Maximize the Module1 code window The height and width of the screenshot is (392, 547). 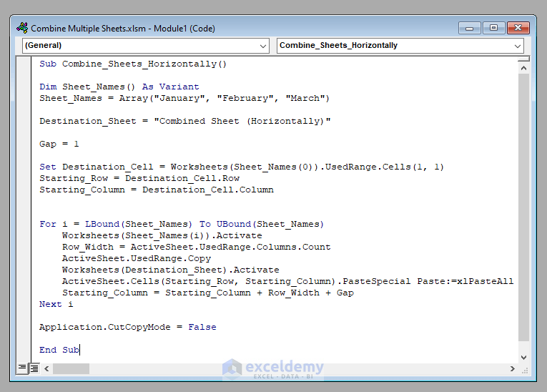[x=493, y=28]
